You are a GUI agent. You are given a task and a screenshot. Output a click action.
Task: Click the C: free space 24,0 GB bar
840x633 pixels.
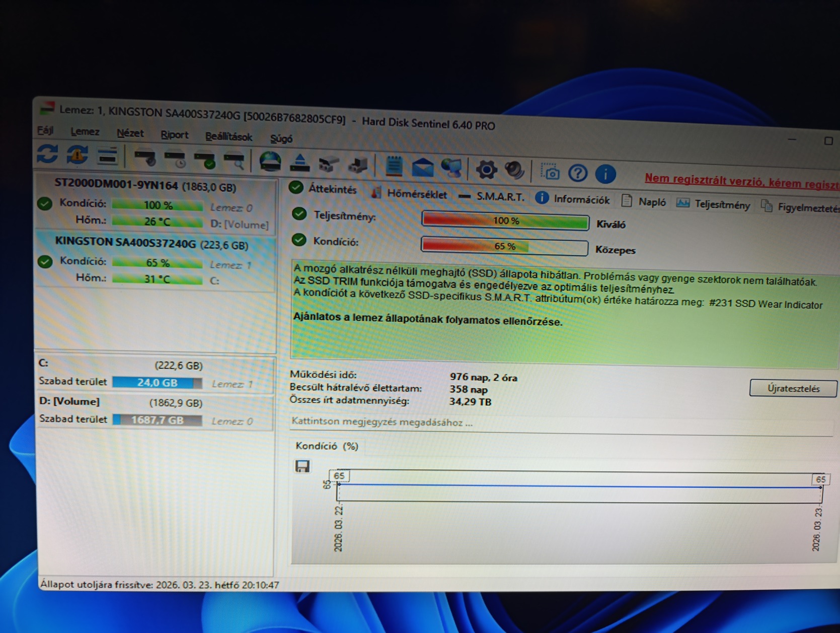coord(157,383)
